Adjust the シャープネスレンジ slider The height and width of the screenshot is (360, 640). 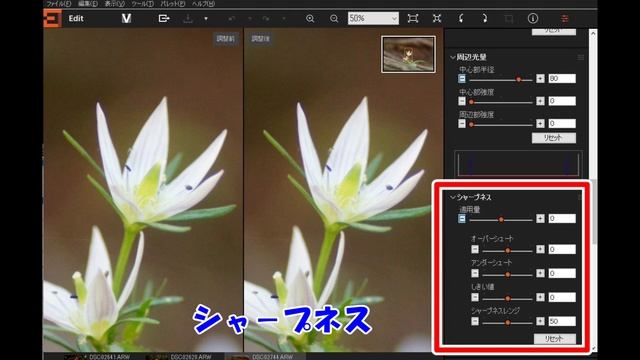tap(507, 322)
